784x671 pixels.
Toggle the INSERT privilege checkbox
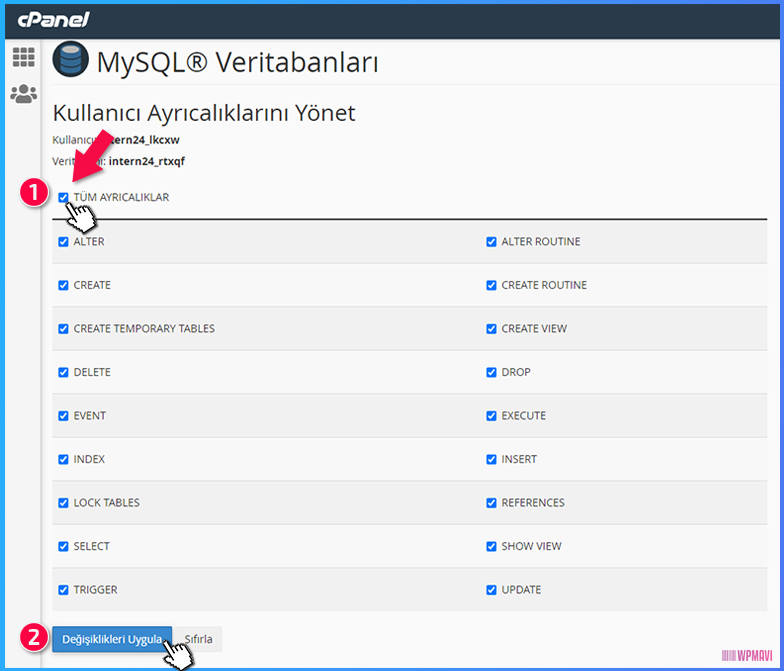[x=491, y=459]
